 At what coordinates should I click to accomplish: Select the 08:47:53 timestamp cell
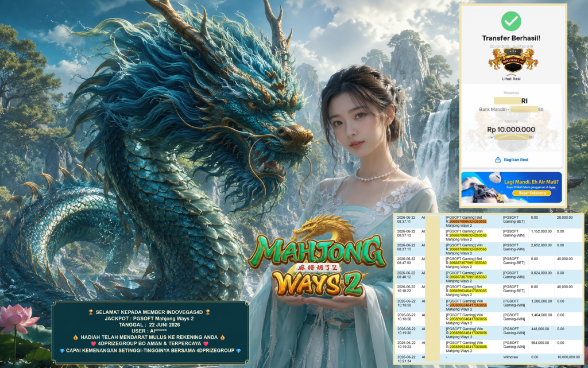coord(406,261)
